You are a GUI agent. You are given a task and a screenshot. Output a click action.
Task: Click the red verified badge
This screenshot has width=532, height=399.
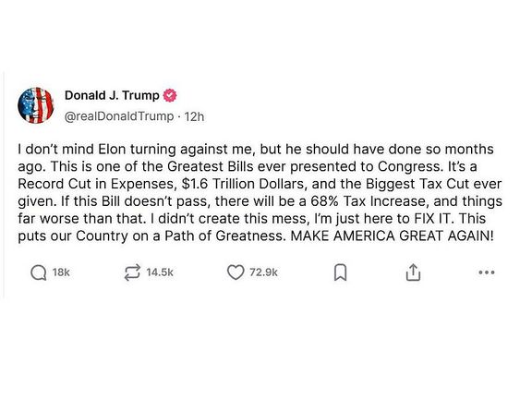[170, 96]
